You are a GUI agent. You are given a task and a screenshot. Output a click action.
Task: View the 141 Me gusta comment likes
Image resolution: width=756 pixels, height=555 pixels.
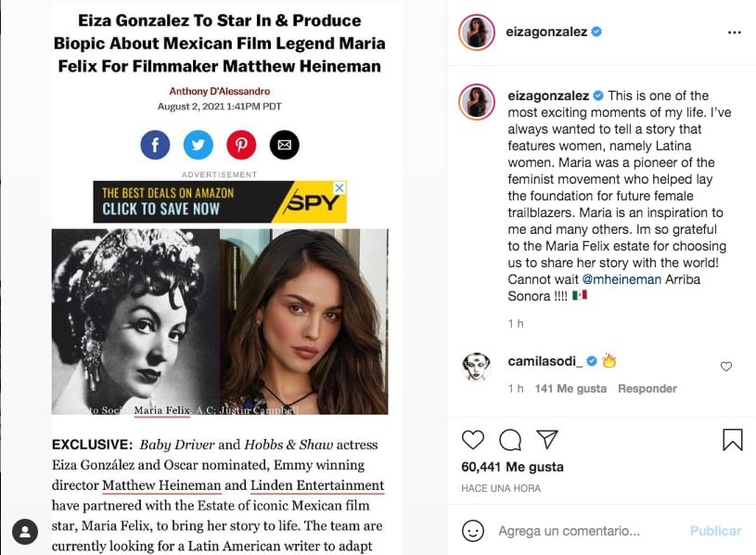click(570, 389)
